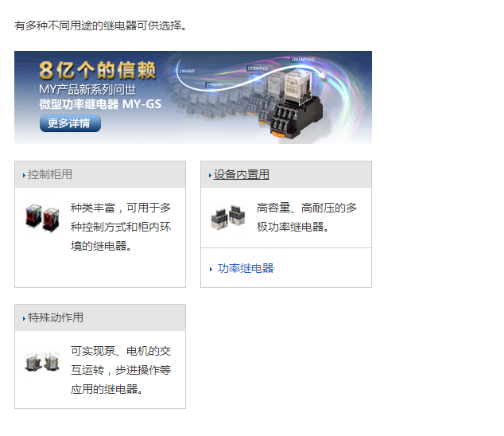Click the blue arrow beside 功率继电器
The height and width of the screenshot is (436, 504).
coord(211,269)
